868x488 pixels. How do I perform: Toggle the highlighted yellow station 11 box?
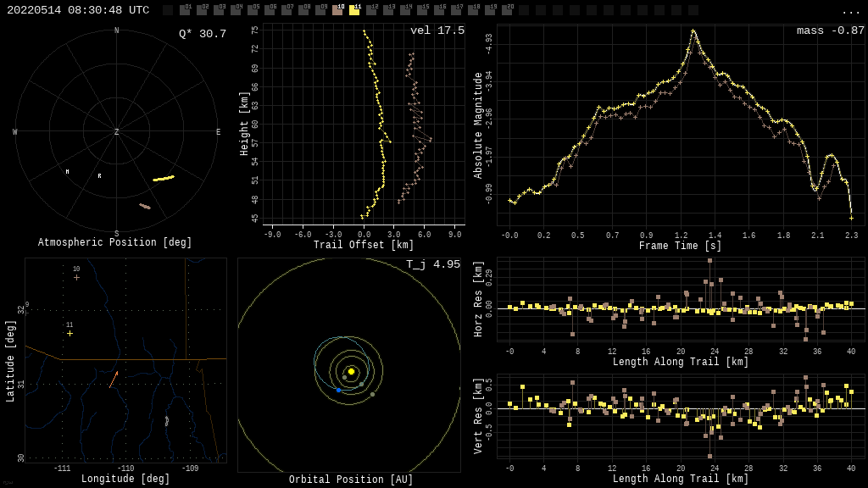[354, 10]
